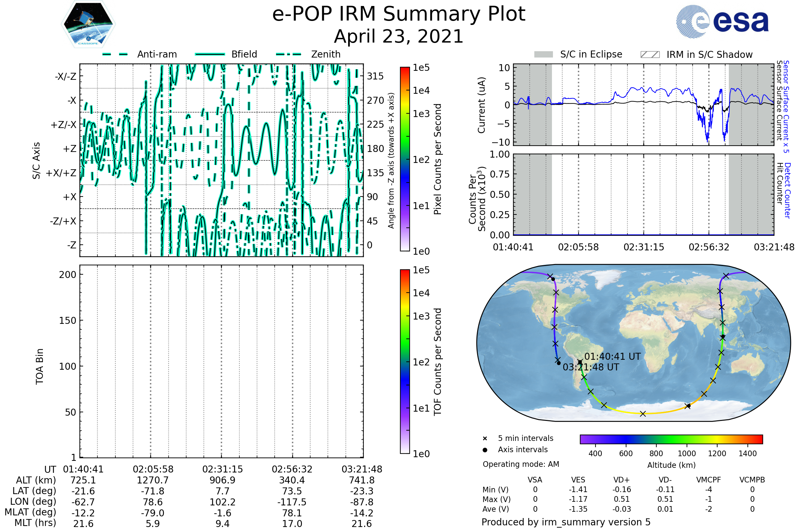
Task: Click the Operating mode: AM text
Action: pyautogui.click(x=521, y=464)
